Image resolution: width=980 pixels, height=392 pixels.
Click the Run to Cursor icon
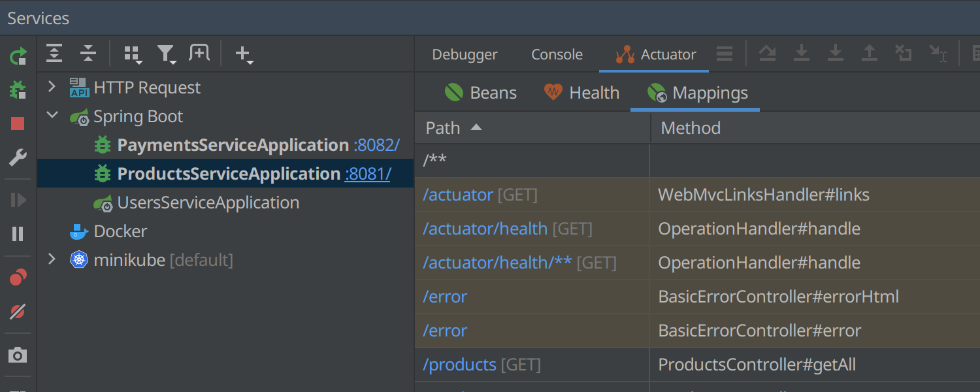tap(938, 54)
